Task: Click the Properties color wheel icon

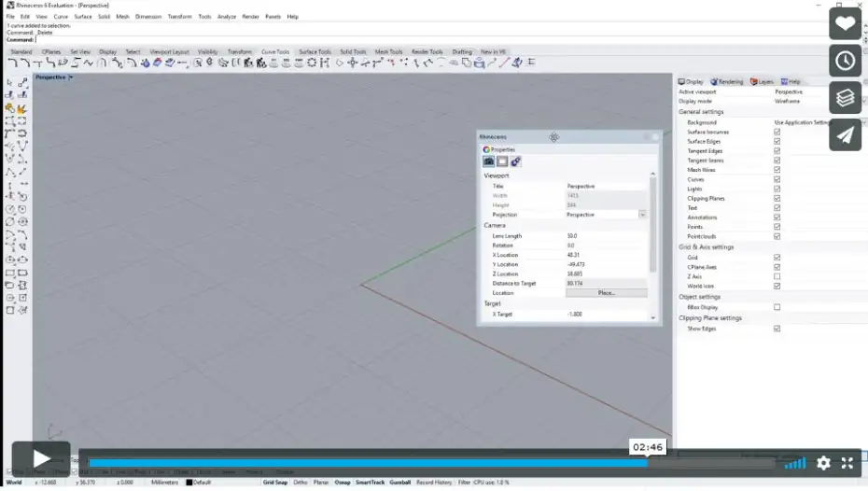Action: coord(486,149)
